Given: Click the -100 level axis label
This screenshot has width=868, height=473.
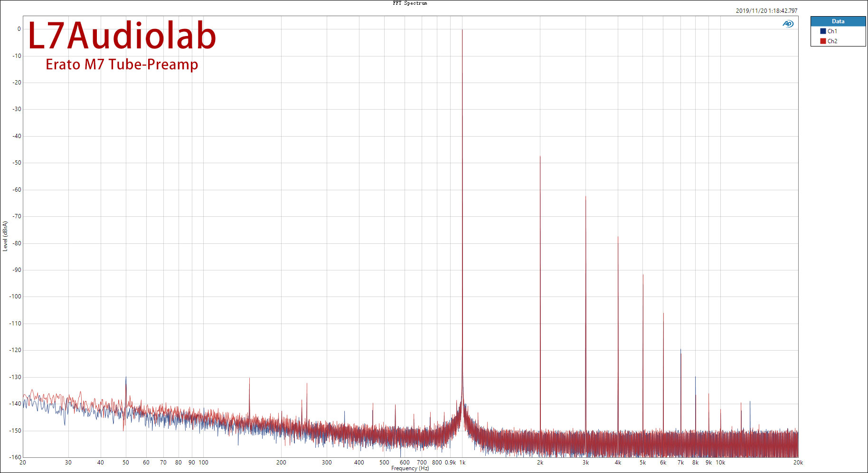Looking at the screenshot, I should pyautogui.click(x=16, y=297).
